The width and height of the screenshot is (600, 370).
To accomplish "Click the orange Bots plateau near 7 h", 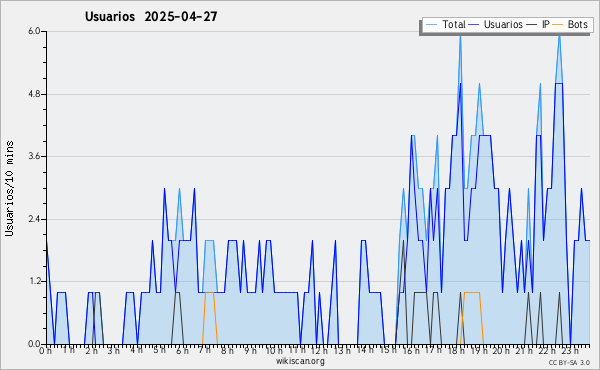I will point(210,292).
